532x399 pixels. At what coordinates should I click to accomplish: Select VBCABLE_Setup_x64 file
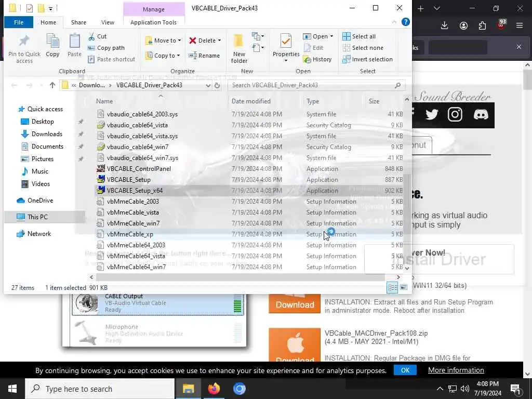point(249,190)
